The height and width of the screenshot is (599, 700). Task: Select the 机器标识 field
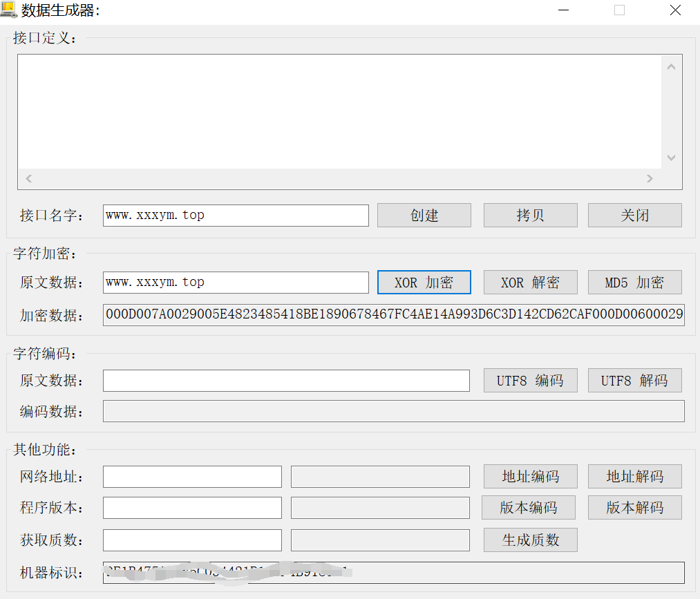(394, 573)
